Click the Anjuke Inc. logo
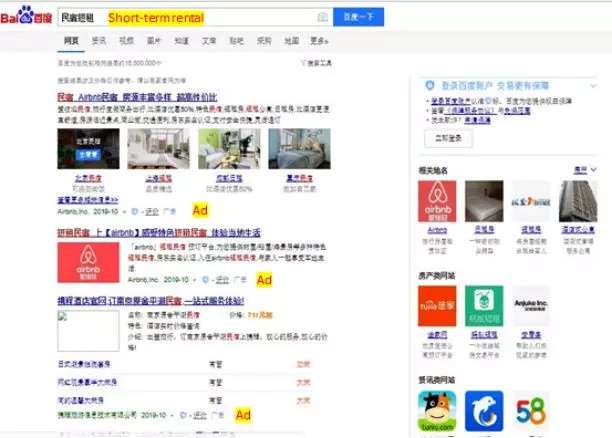The image size is (612, 438). pyautogui.click(x=531, y=306)
